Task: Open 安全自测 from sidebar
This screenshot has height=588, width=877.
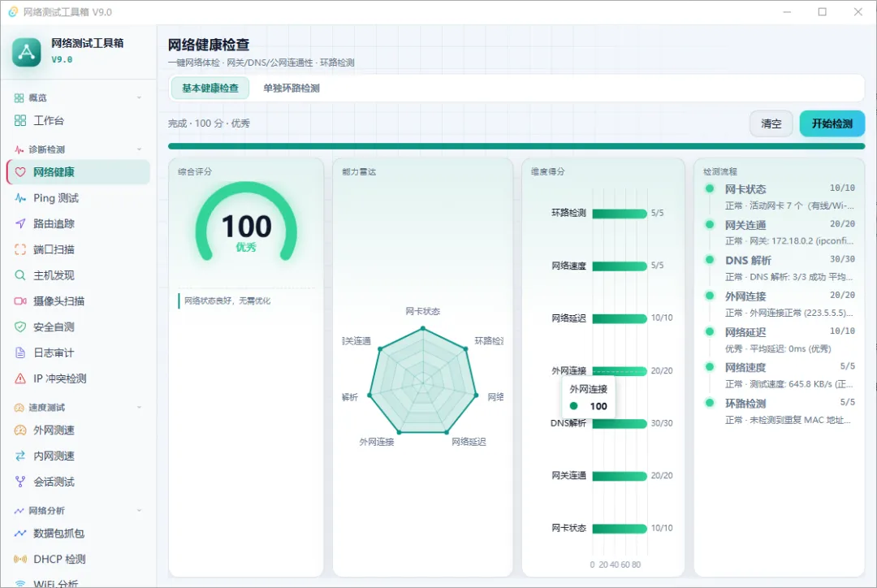Action: [78, 326]
